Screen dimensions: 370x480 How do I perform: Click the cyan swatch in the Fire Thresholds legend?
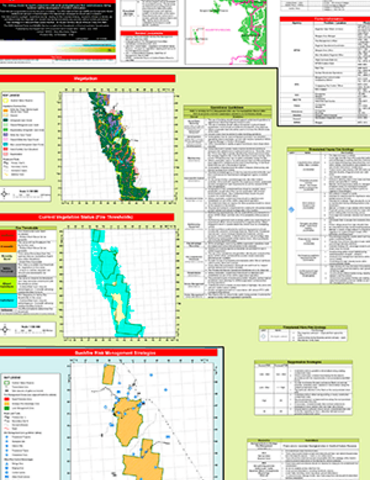(8, 300)
